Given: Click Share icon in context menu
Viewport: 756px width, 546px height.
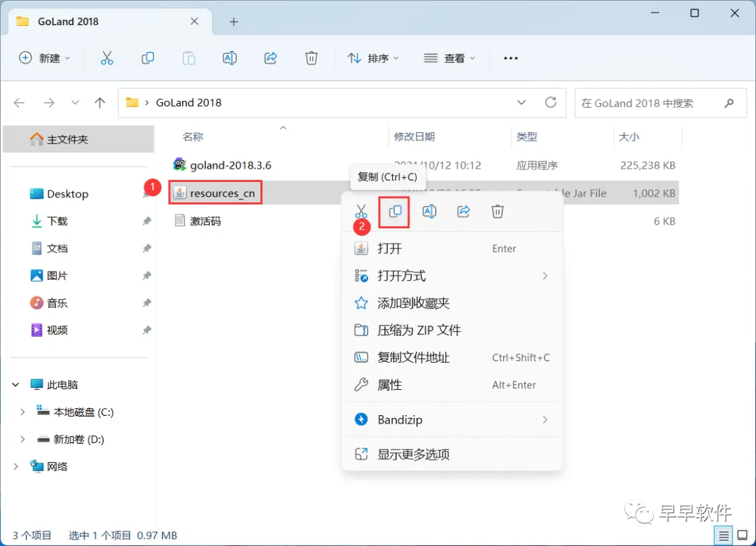Looking at the screenshot, I should pos(463,211).
